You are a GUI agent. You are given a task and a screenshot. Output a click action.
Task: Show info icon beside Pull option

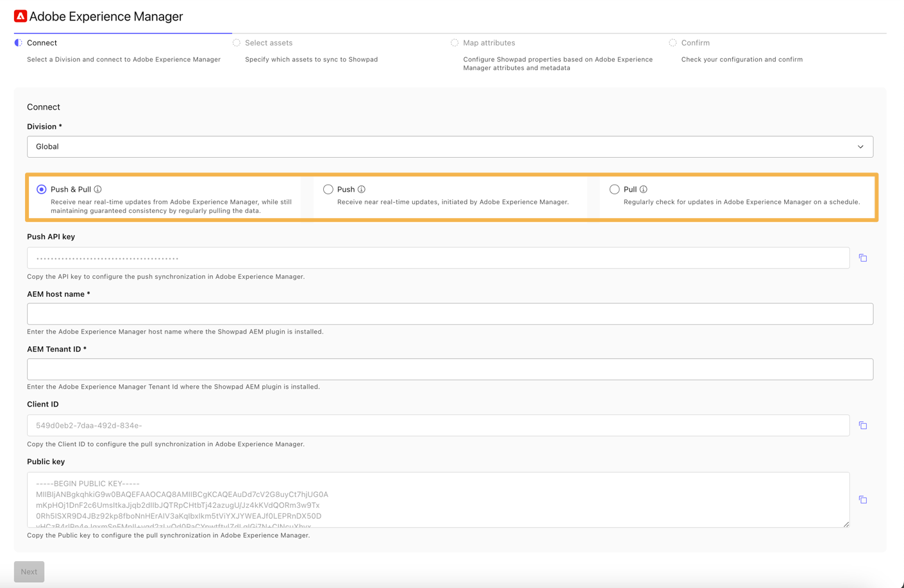pos(644,189)
